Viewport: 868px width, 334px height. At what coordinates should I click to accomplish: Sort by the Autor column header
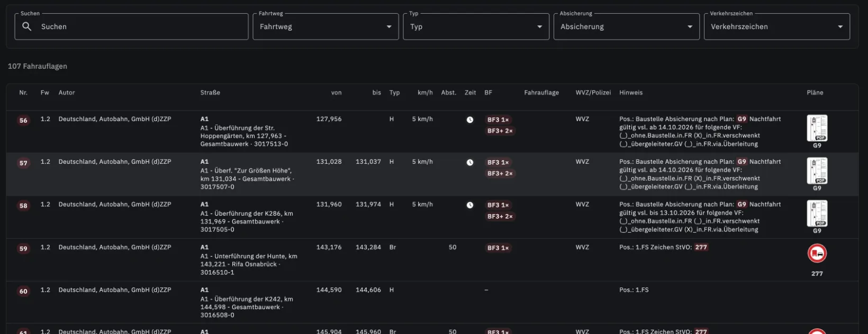[x=67, y=93]
